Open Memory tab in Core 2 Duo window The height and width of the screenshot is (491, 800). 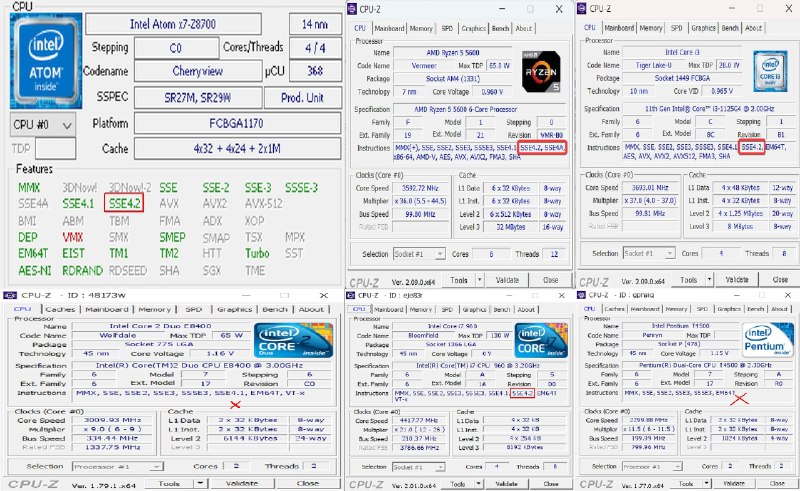click(x=155, y=309)
